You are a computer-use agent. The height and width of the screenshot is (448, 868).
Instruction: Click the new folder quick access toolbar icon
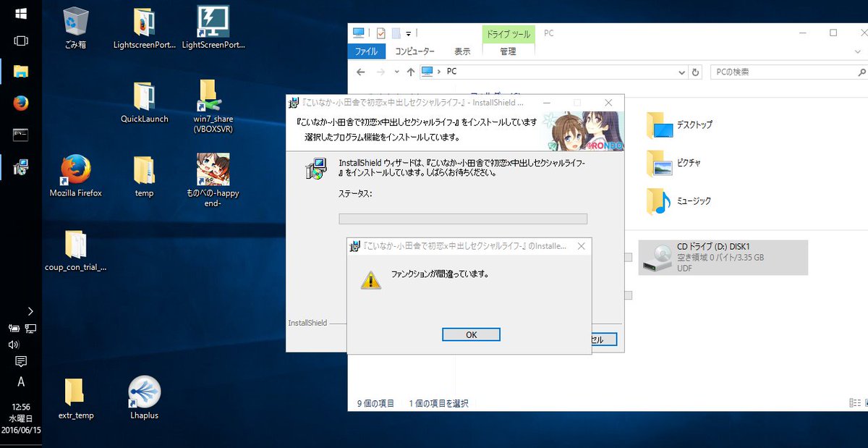396,33
